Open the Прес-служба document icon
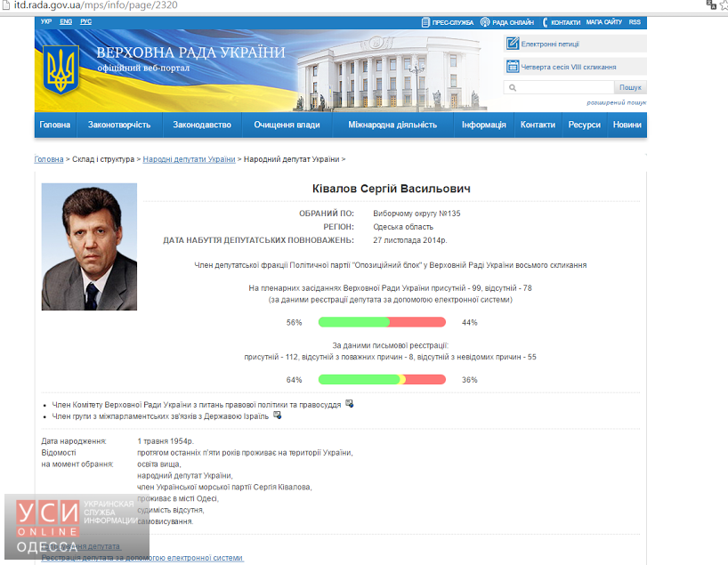 click(x=425, y=22)
